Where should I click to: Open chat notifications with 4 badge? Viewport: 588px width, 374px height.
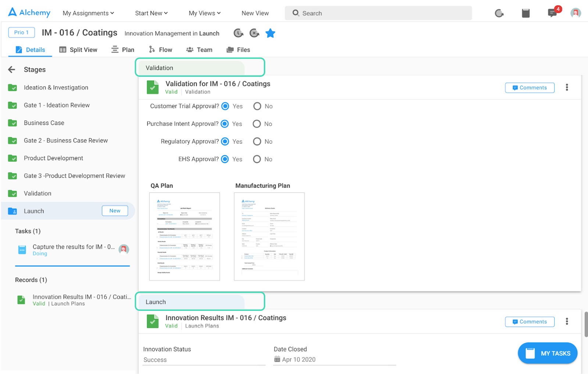coord(554,12)
